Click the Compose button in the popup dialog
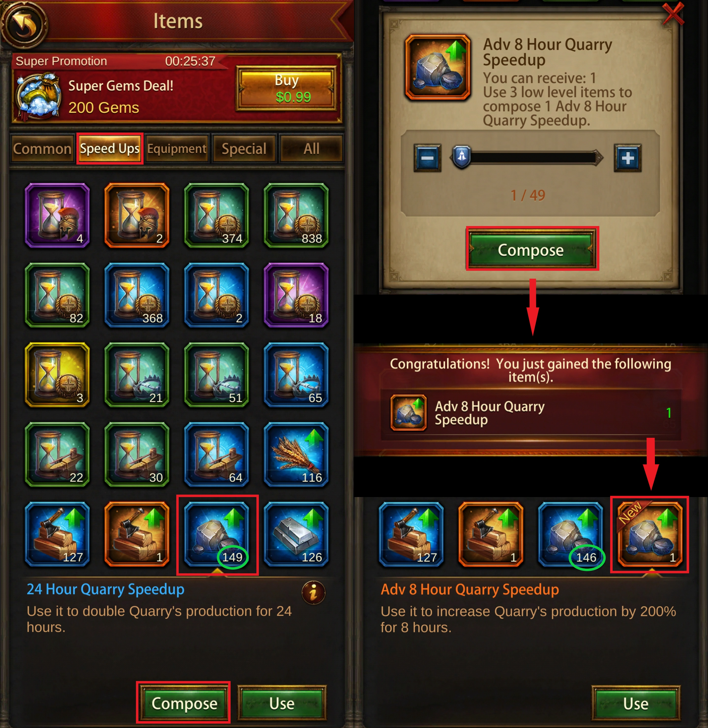Viewport: 708px width, 728px height. [532, 249]
